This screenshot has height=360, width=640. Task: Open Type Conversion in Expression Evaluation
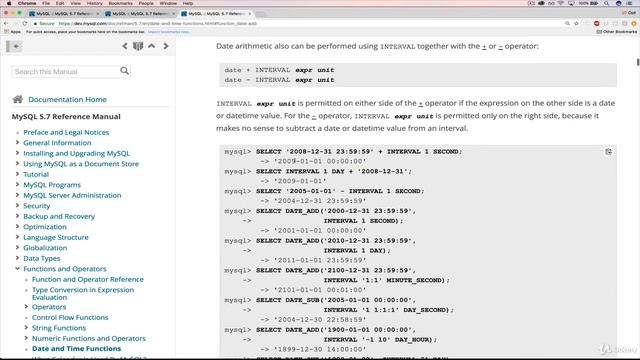point(83,293)
